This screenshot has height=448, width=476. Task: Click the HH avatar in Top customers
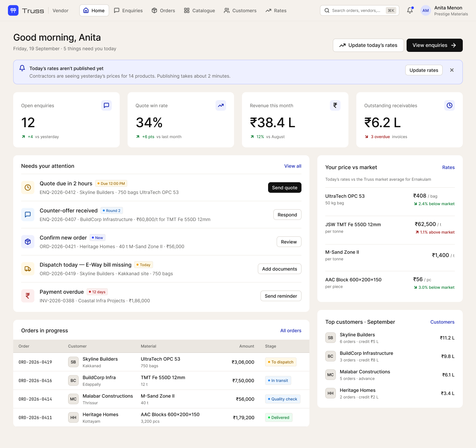pyautogui.click(x=331, y=393)
